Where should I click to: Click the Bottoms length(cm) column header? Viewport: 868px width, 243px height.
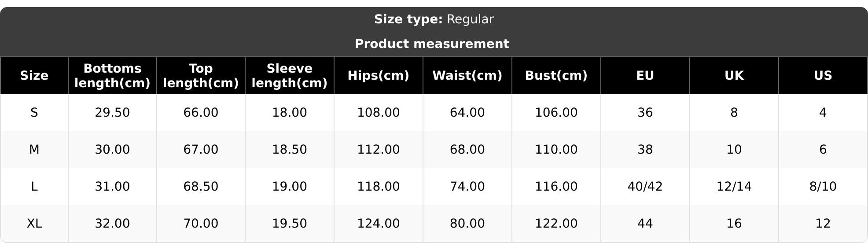(112, 76)
